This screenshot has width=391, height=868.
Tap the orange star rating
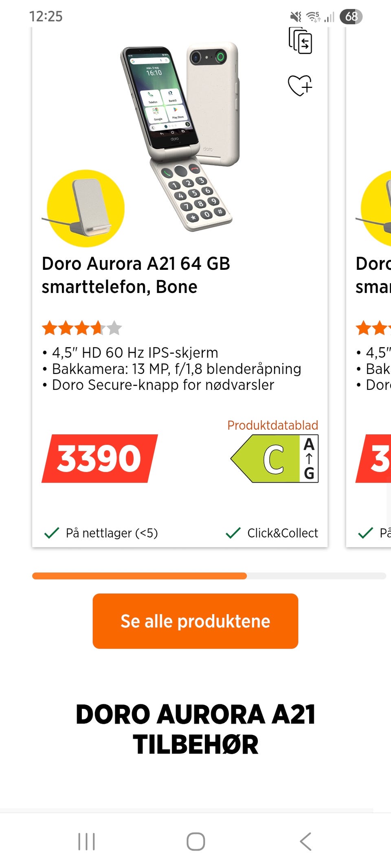(x=82, y=328)
